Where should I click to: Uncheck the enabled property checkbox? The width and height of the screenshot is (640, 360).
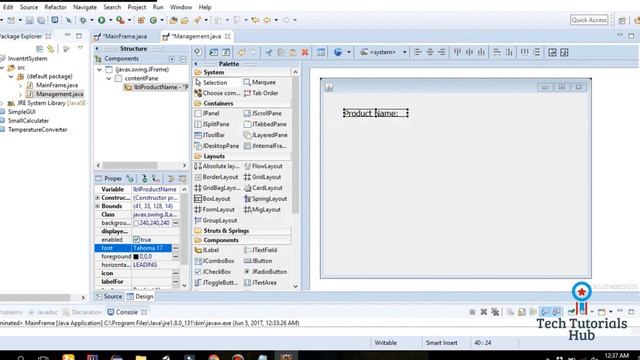[x=136, y=240]
